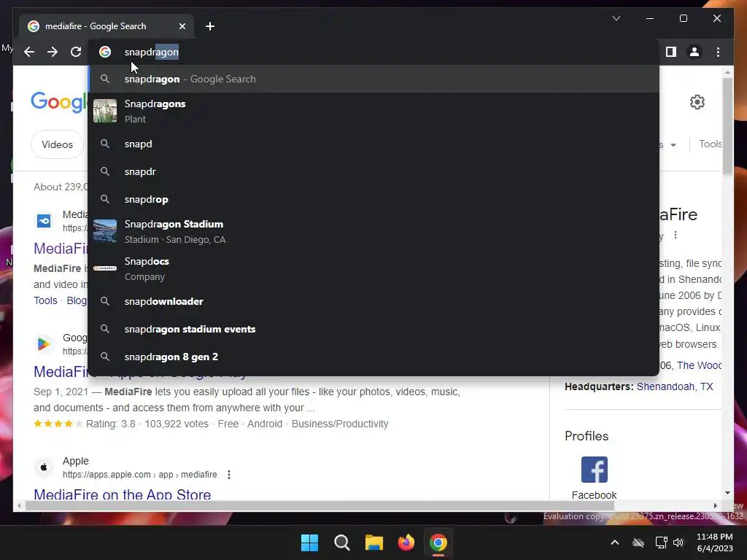The image size is (747, 560).
Task: Open the Chrome side panel
Action: pyautogui.click(x=671, y=52)
